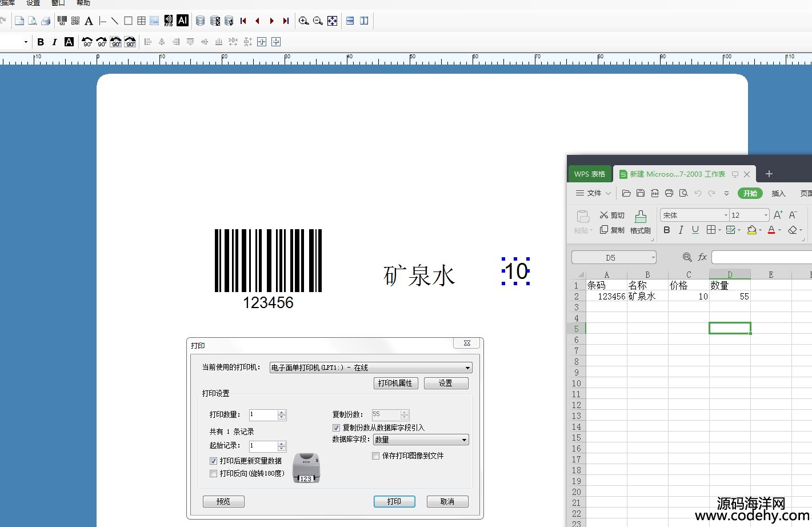Insert a picture with the image tool

154,21
